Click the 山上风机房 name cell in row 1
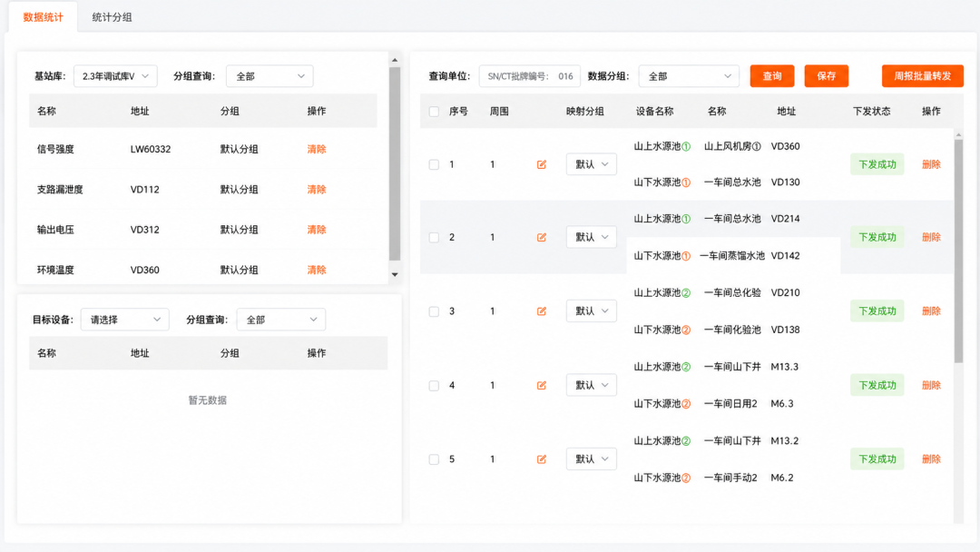 [x=732, y=146]
